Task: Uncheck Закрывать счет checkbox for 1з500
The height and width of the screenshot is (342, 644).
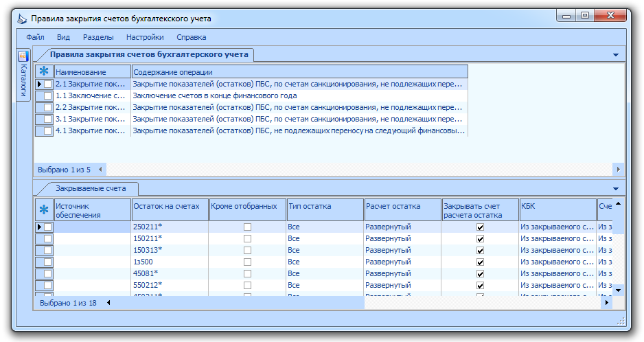Action: point(480,262)
